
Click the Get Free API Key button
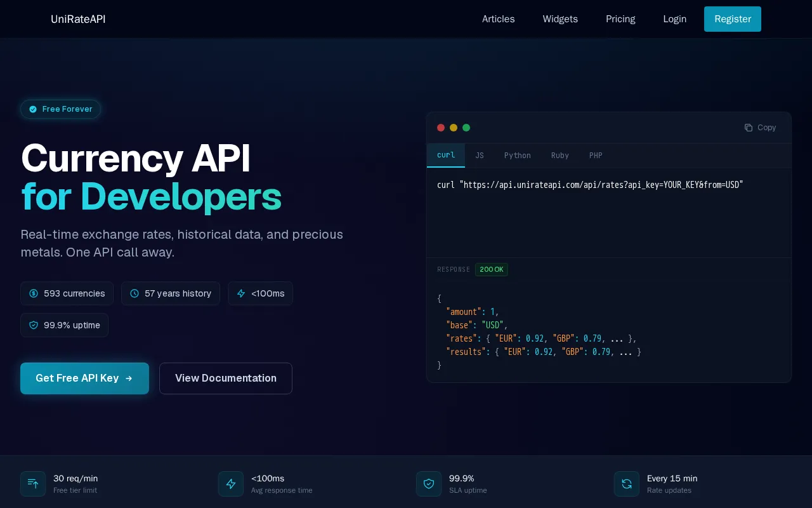point(84,378)
